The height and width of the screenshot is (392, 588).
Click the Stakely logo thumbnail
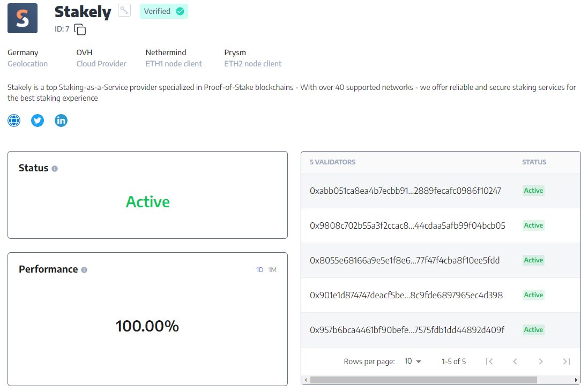click(x=23, y=18)
